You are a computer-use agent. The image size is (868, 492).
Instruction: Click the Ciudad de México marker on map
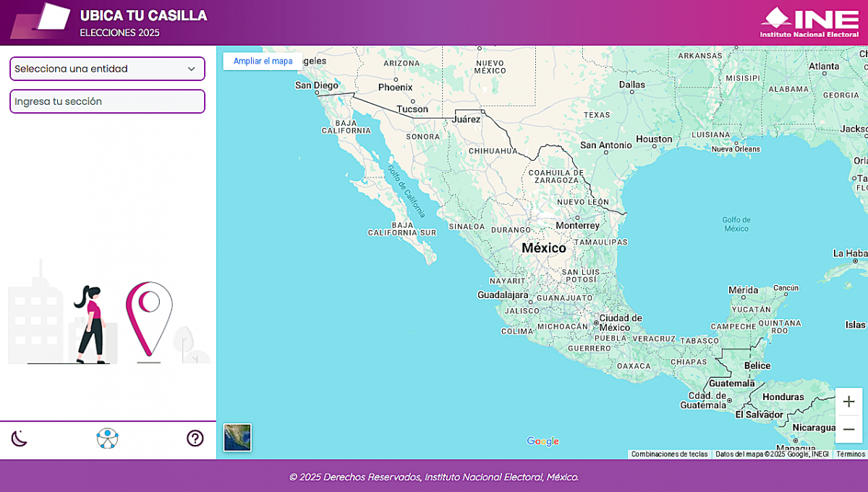point(596,322)
